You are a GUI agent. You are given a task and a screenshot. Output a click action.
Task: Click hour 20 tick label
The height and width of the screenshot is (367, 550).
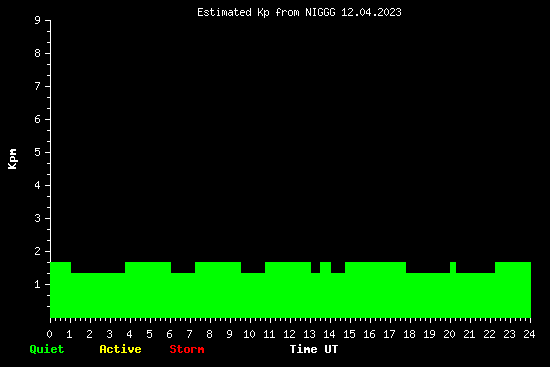(449, 334)
